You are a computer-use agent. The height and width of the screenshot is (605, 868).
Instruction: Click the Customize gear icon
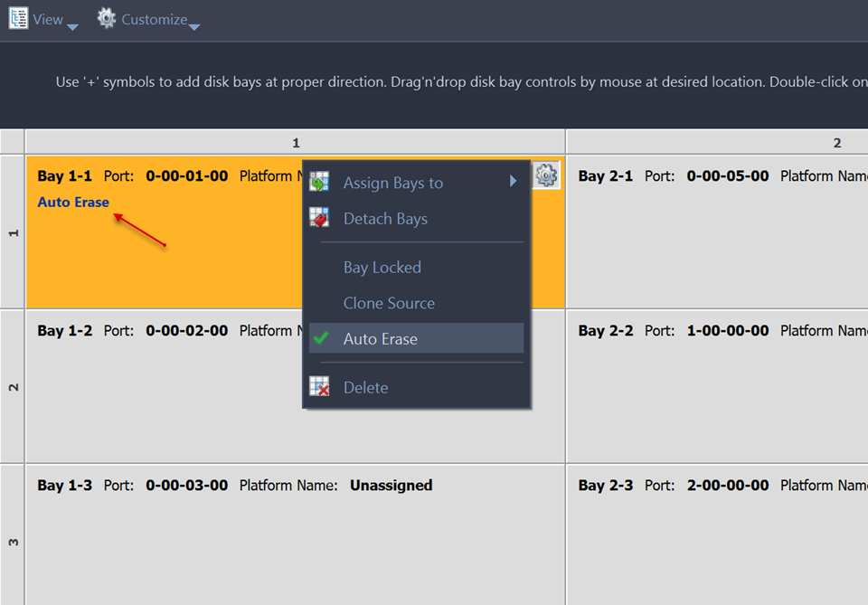click(107, 18)
